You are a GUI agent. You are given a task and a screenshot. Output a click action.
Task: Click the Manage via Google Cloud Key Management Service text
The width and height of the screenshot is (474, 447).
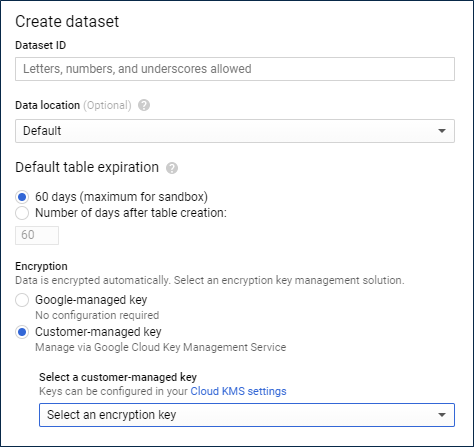161,347
